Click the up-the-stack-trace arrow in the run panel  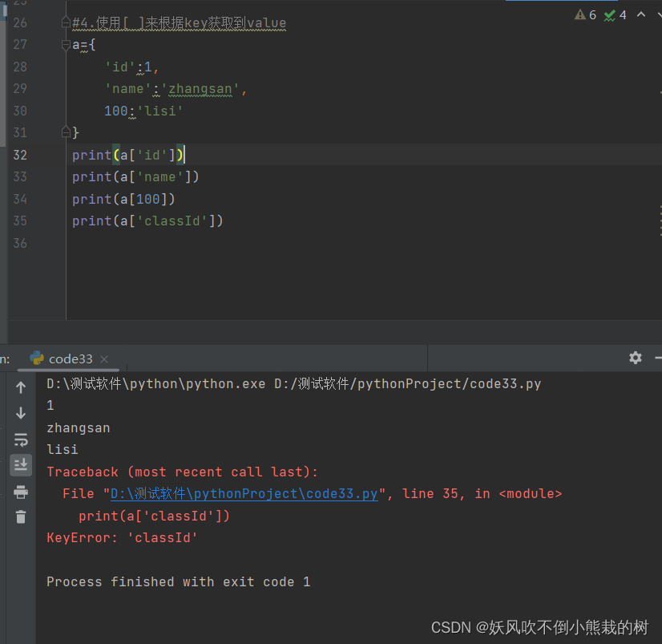coord(21,387)
